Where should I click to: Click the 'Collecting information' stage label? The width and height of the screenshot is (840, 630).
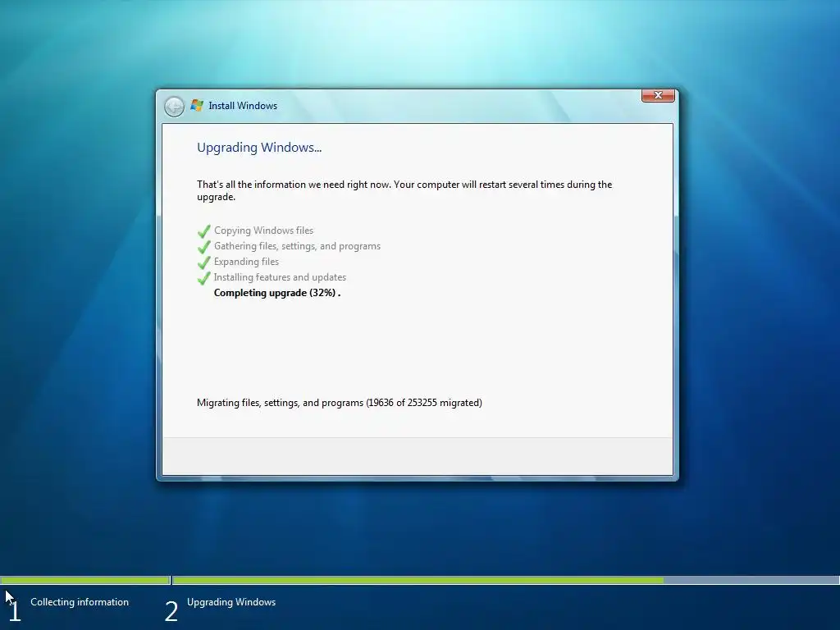pyautogui.click(x=80, y=602)
